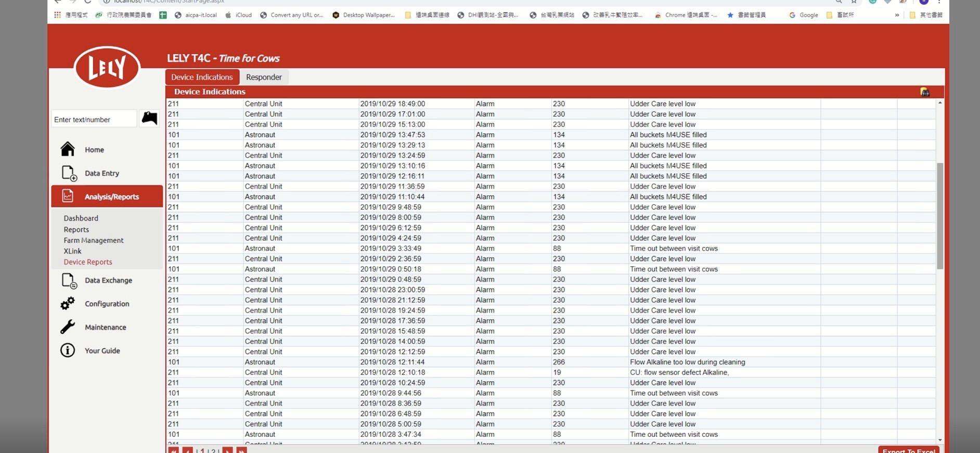This screenshot has width=980, height=453.
Task: Click the LELY T4C - Time for Cows title
Action: click(x=223, y=58)
